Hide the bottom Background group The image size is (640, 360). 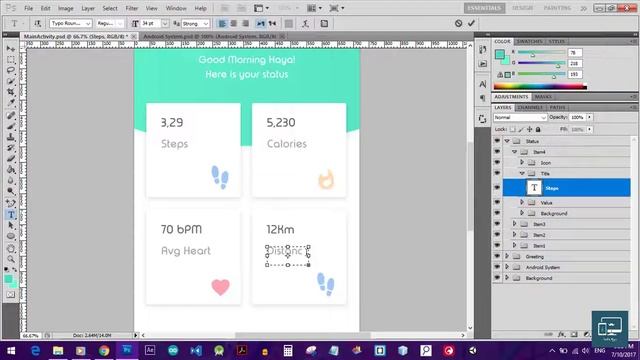[x=497, y=278]
